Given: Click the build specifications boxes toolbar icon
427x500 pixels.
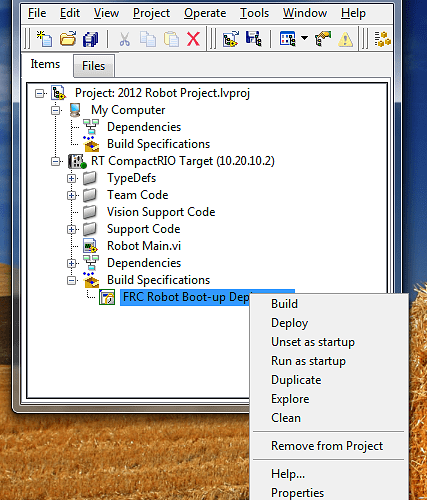Looking at the screenshot, I should [382, 39].
